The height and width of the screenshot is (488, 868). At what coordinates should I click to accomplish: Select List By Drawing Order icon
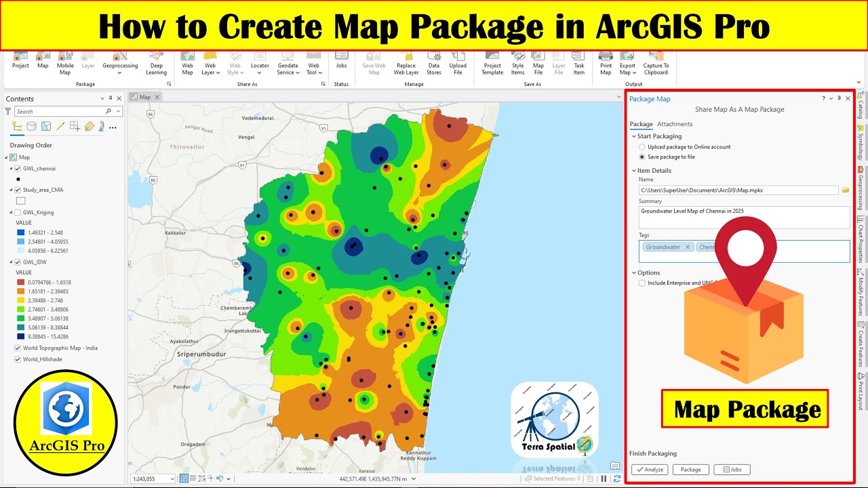(17, 127)
